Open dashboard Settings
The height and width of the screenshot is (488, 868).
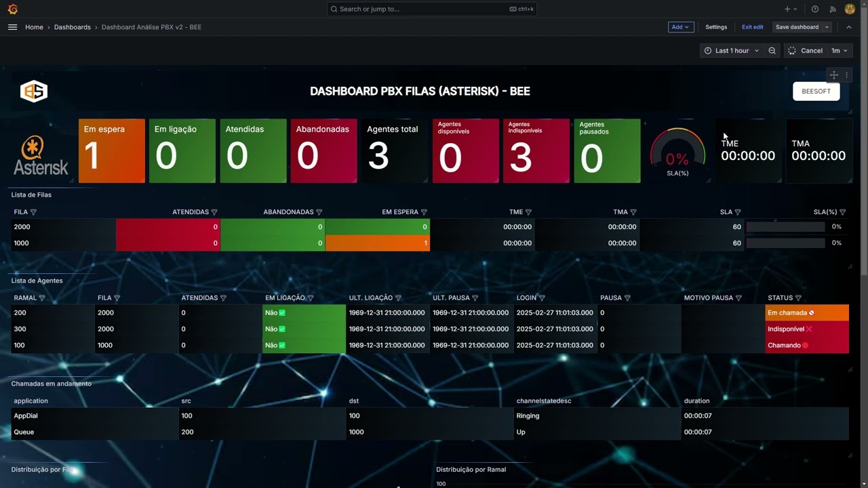tap(716, 27)
